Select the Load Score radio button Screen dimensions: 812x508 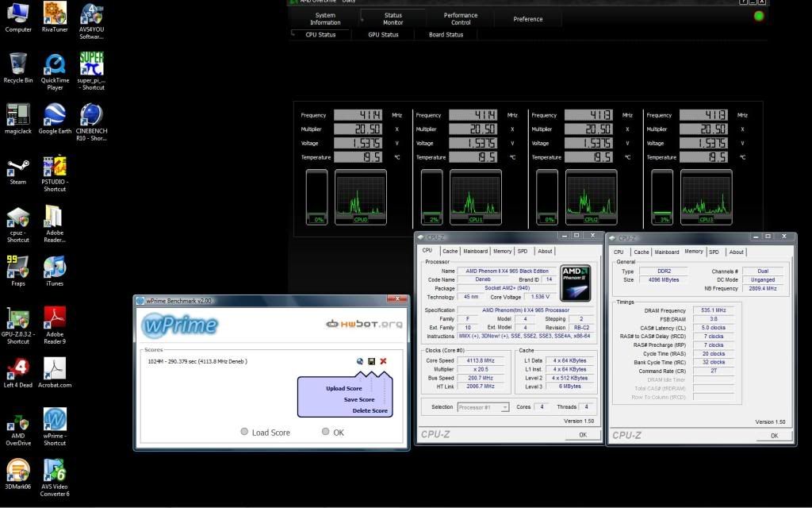tap(244, 431)
